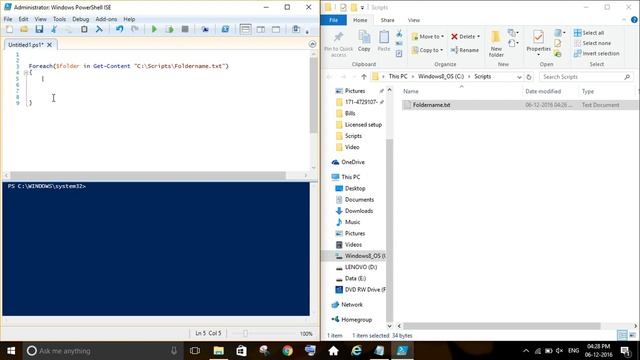Click Pin to Quick access

(338, 43)
